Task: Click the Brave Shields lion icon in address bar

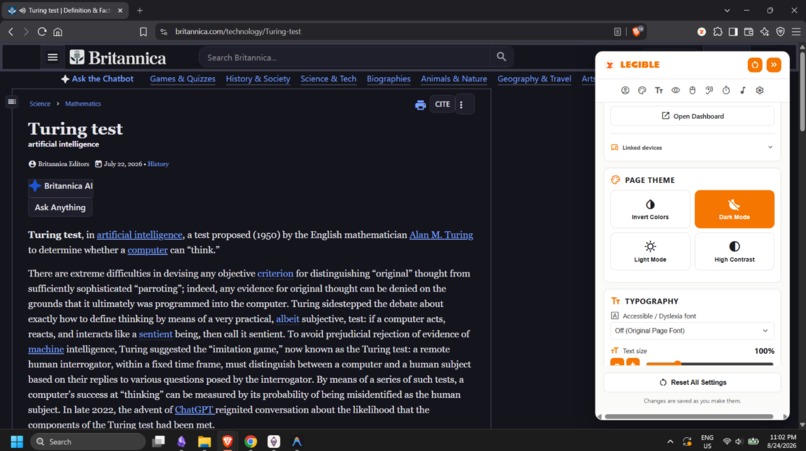Action: (x=637, y=31)
